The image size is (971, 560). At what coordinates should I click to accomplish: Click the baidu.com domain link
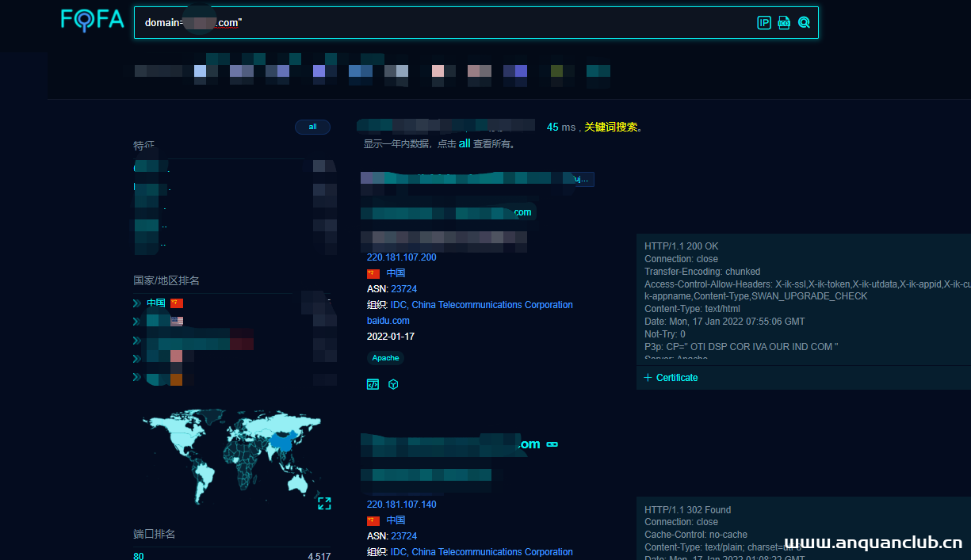388,321
